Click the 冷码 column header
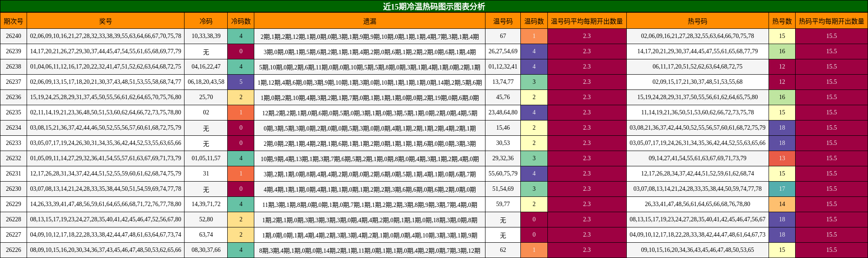 tap(206, 21)
